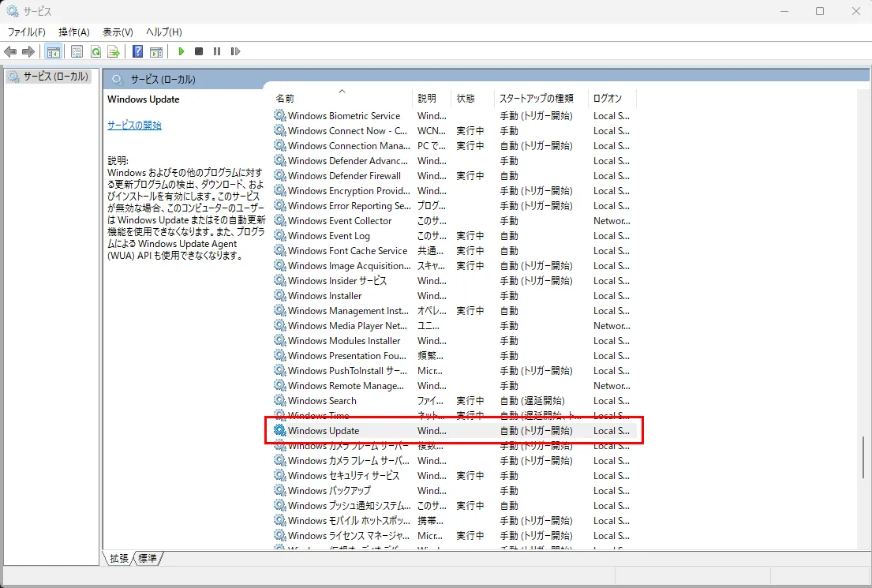The width and height of the screenshot is (872, 588).
Task: Sort by the 状態 column header
Action: [x=473, y=98]
